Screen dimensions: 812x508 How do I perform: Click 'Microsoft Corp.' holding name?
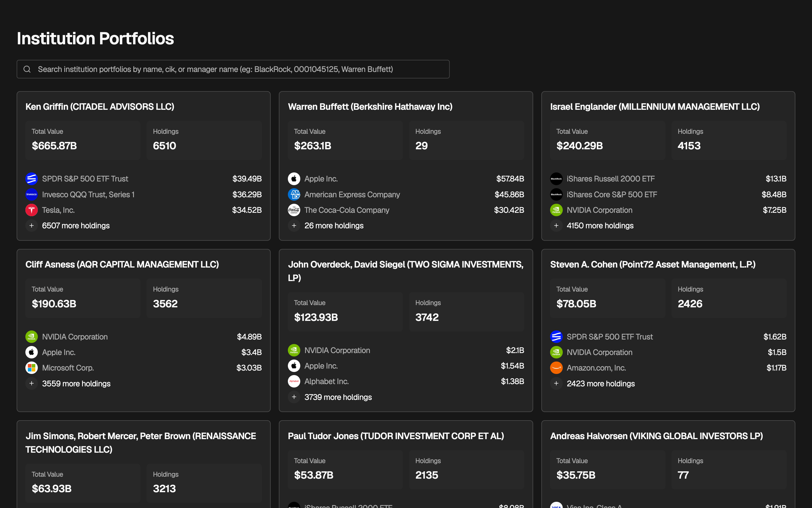[68, 368]
